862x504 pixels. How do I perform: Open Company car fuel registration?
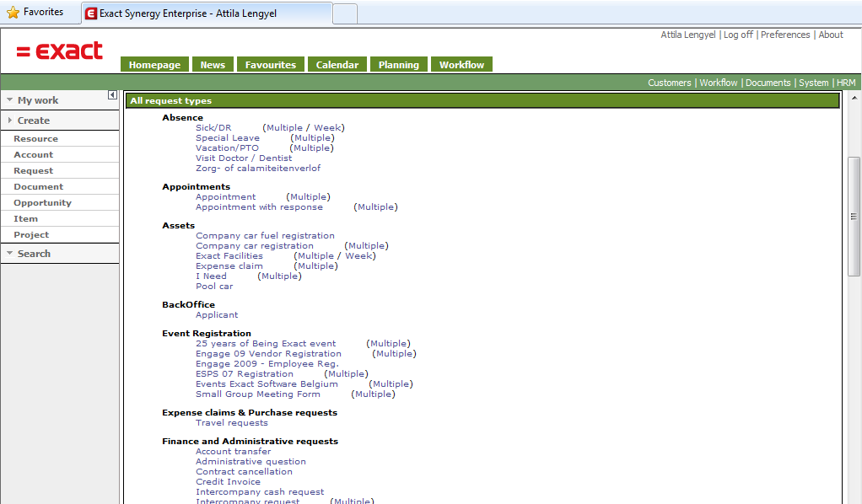point(265,236)
